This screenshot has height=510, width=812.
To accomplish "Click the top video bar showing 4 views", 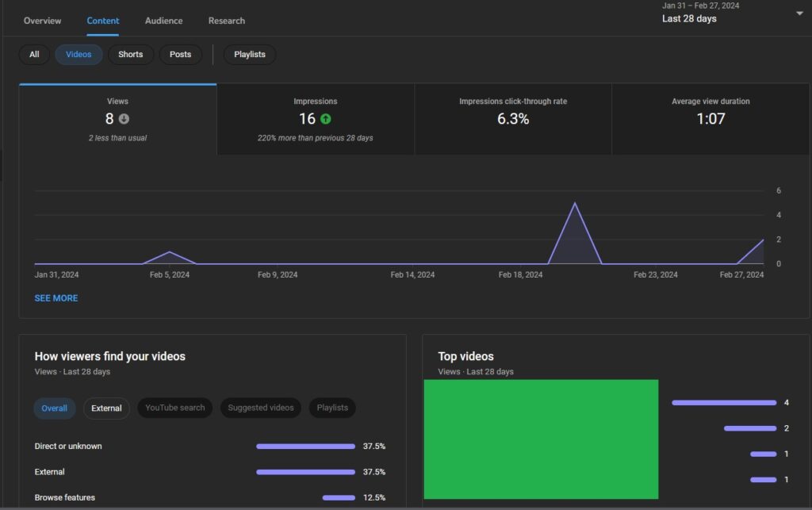I will coord(723,403).
